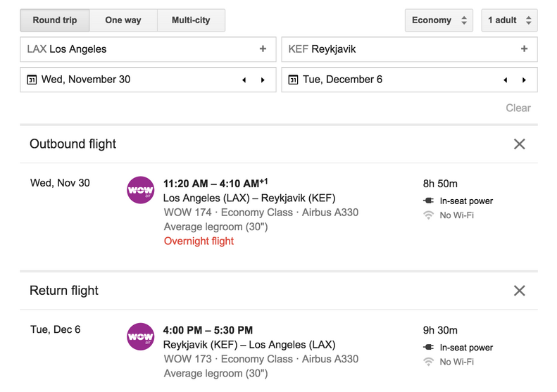Add another origin airport with plus icon
The width and height of the screenshot is (557, 392).
263,49
